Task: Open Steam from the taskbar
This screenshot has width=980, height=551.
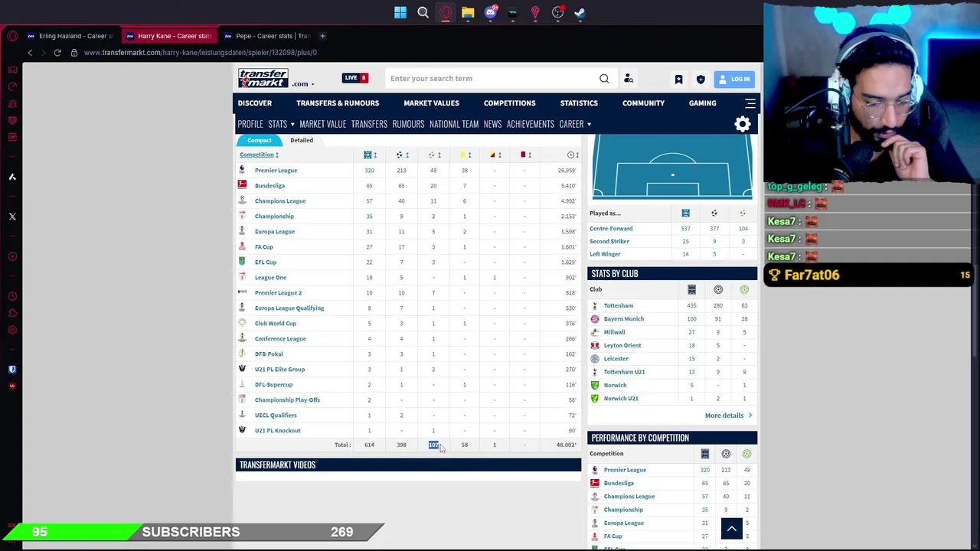Action: click(580, 12)
